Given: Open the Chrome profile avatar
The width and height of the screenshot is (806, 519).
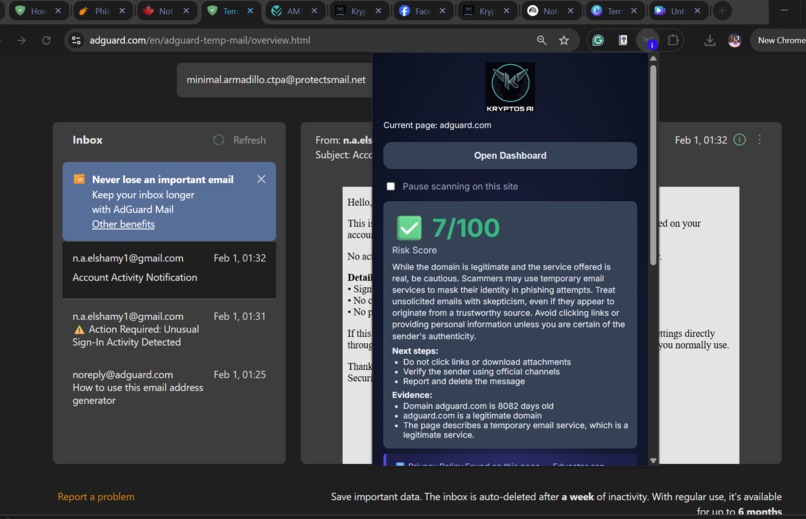Looking at the screenshot, I should (x=735, y=40).
